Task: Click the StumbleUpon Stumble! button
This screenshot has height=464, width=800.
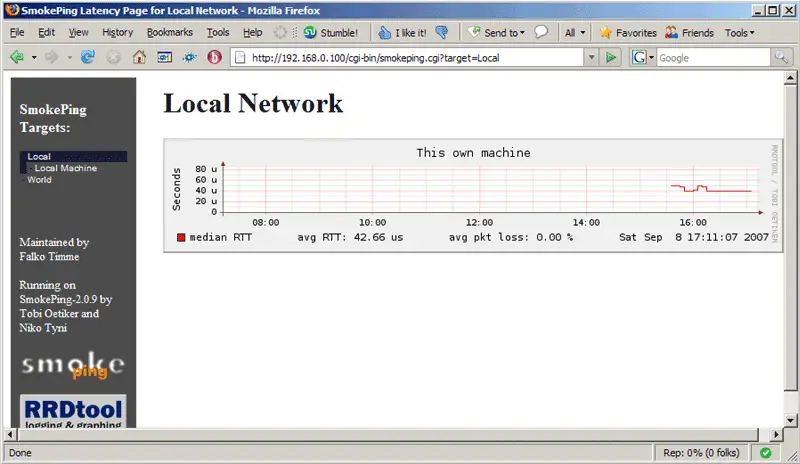Action: point(331,33)
